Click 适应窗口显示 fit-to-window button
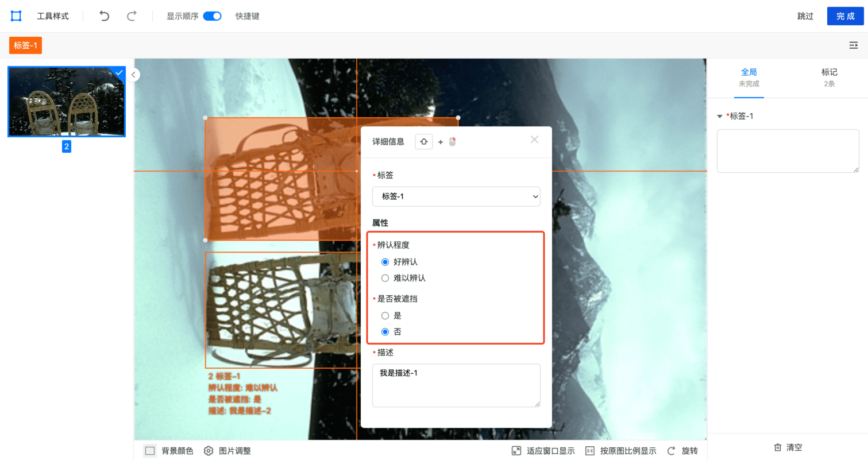This screenshot has width=868, height=460. (x=543, y=451)
